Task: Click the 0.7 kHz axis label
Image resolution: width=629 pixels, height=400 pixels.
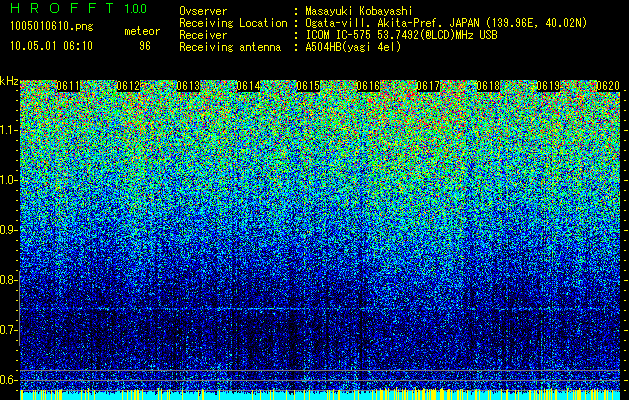Action: (x=9, y=330)
